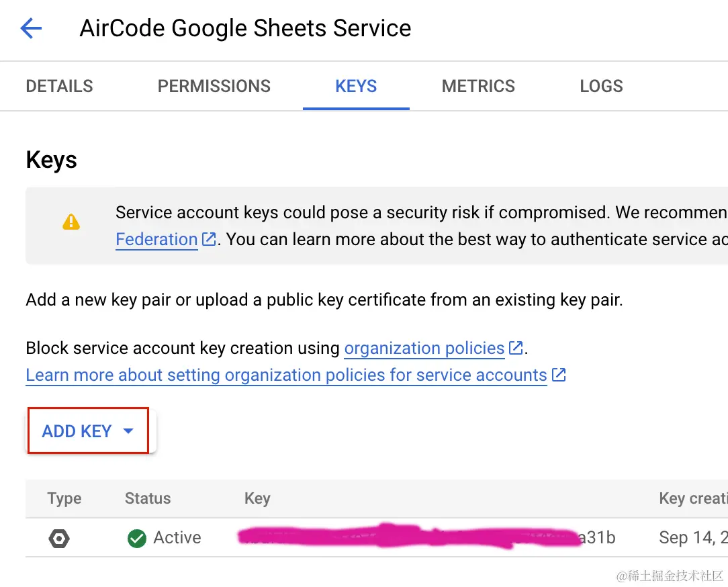This screenshot has width=728, height=587.
Task: Switch to the DETAILS tab
Action: (59, 86)
